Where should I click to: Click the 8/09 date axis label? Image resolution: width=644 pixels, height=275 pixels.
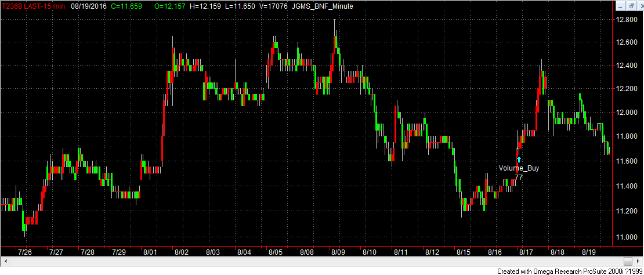(x=338, y=252)
